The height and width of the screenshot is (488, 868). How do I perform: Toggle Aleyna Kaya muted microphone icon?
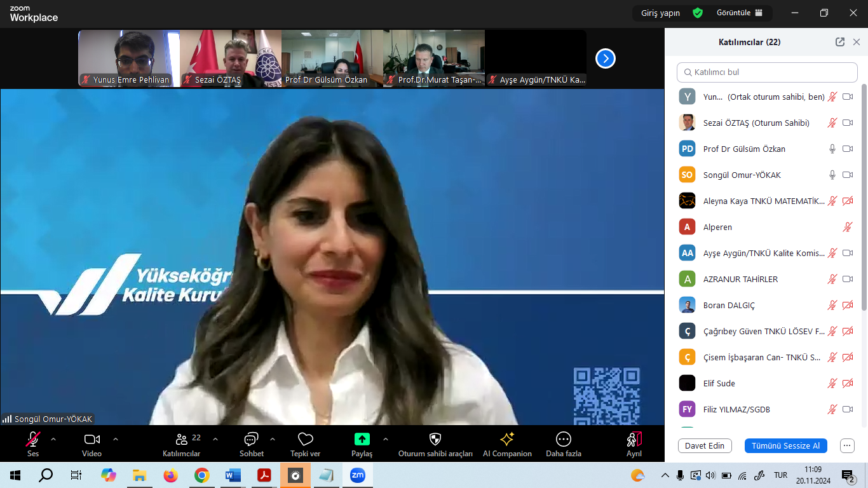832,201
